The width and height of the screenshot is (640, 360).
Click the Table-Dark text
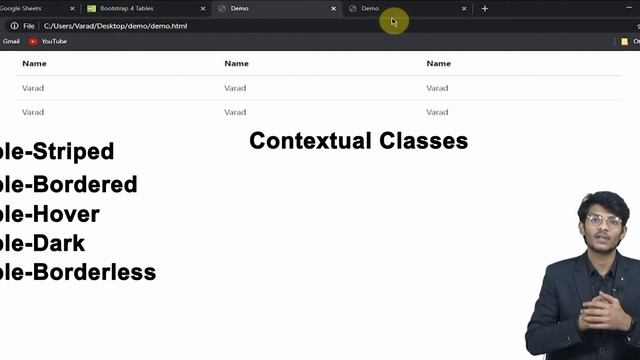coord(42,244)
